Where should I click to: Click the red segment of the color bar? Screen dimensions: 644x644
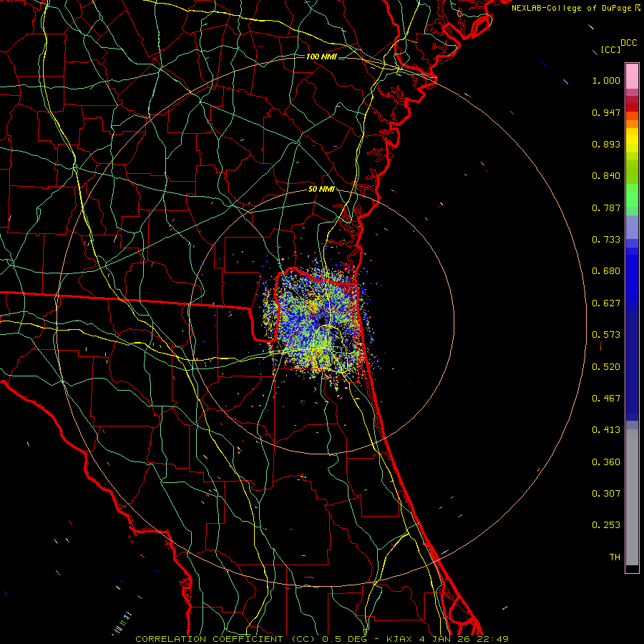[x=632, y=107]
